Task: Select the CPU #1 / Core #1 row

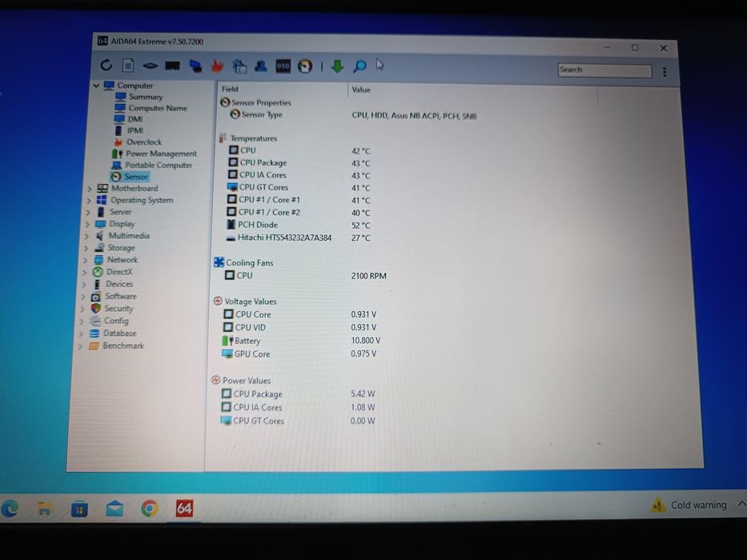Action: [x=299, y=200]
